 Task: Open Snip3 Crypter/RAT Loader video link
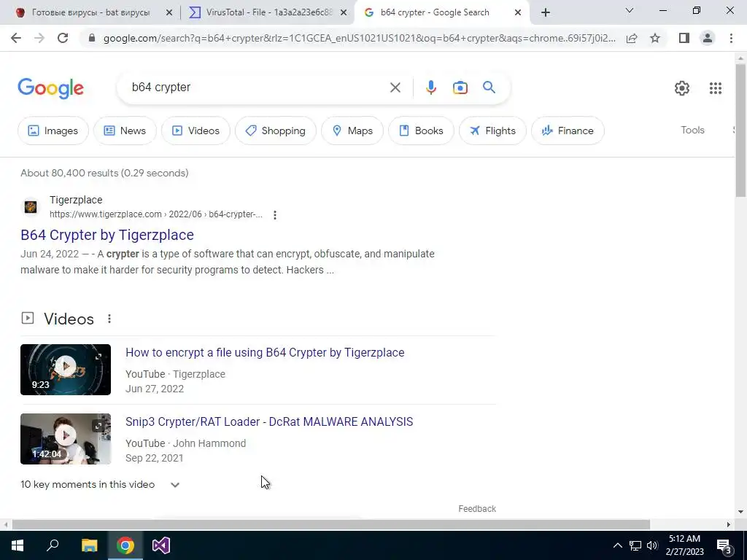click(269, 421)
